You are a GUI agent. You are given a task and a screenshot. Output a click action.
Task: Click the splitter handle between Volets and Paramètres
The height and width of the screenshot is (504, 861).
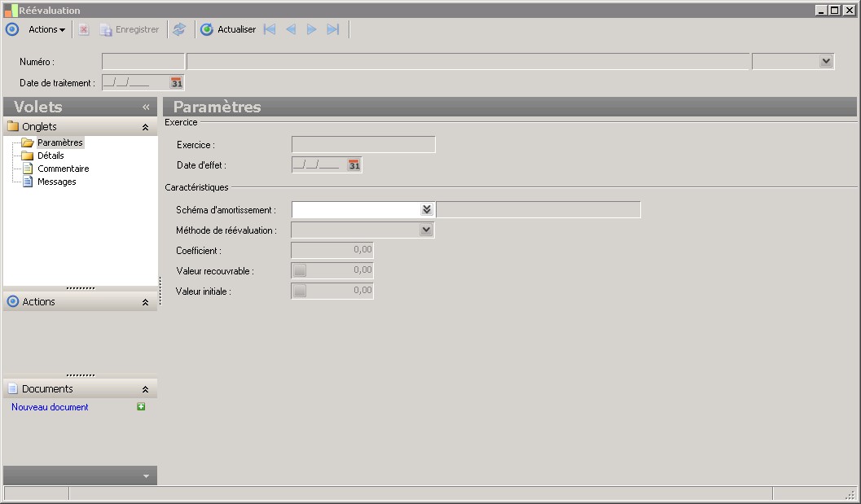tap(160, 291)
